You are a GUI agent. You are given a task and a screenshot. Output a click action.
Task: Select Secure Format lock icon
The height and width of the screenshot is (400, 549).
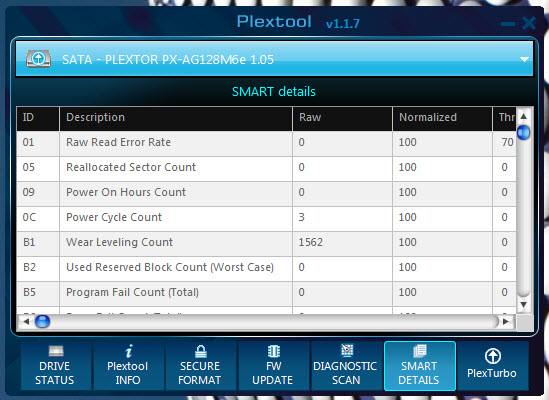click(201, 351)
